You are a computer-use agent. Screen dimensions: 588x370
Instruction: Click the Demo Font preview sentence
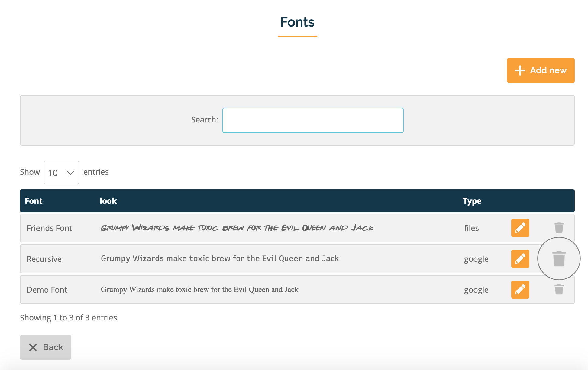tap(200, 290)
